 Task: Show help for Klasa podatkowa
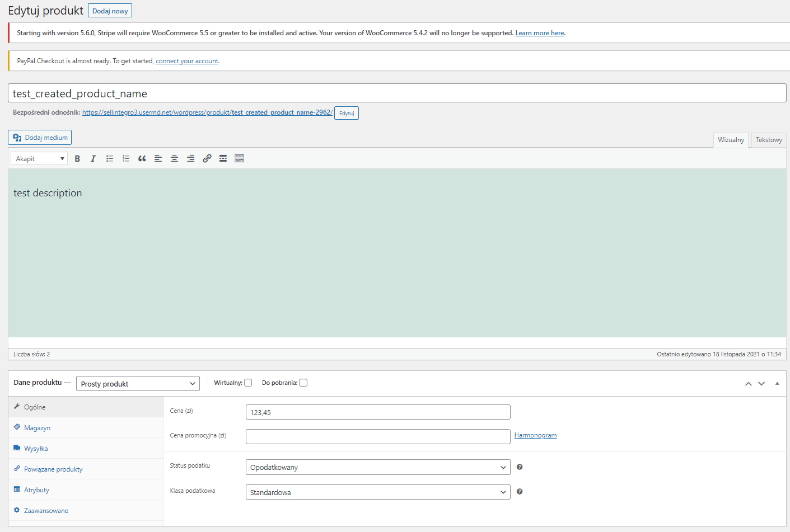[x=520, y=492]
